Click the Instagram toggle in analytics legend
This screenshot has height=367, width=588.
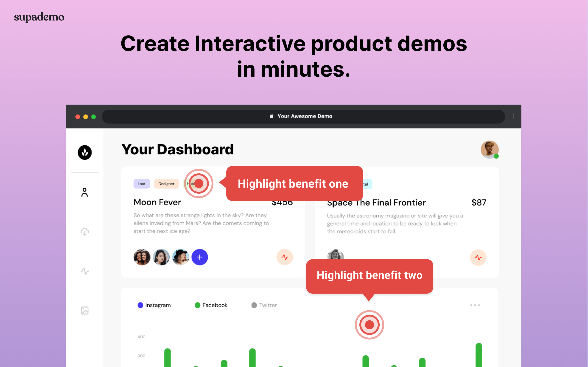pos(153,305)
